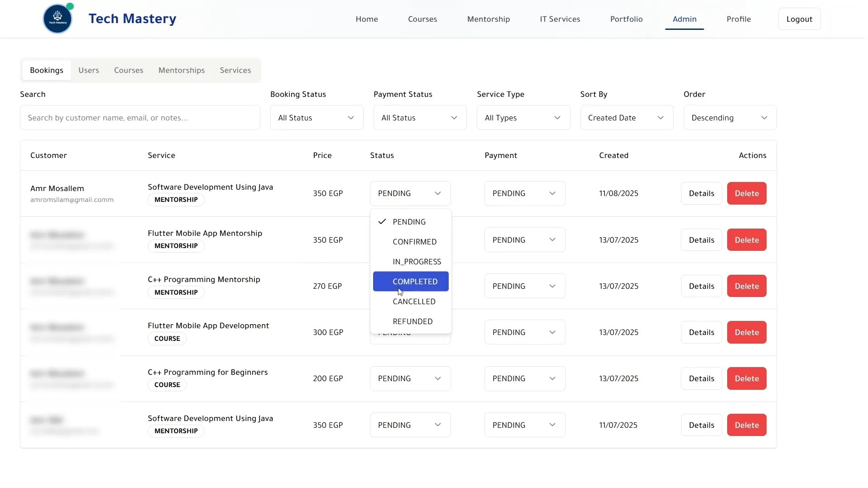Click the Customer column header
The width and height of the screenshot is (868, 488).
pos(48,155)
